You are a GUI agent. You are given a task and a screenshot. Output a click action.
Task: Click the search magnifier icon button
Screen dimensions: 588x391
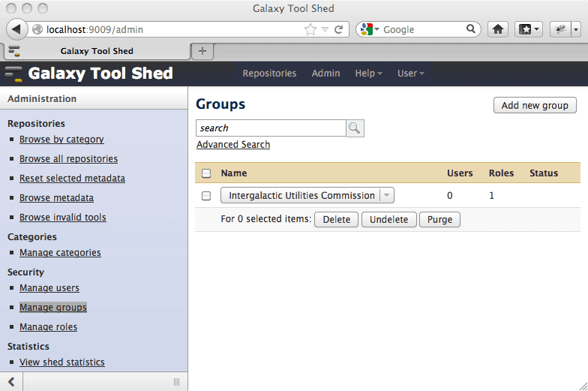[355, 128]
